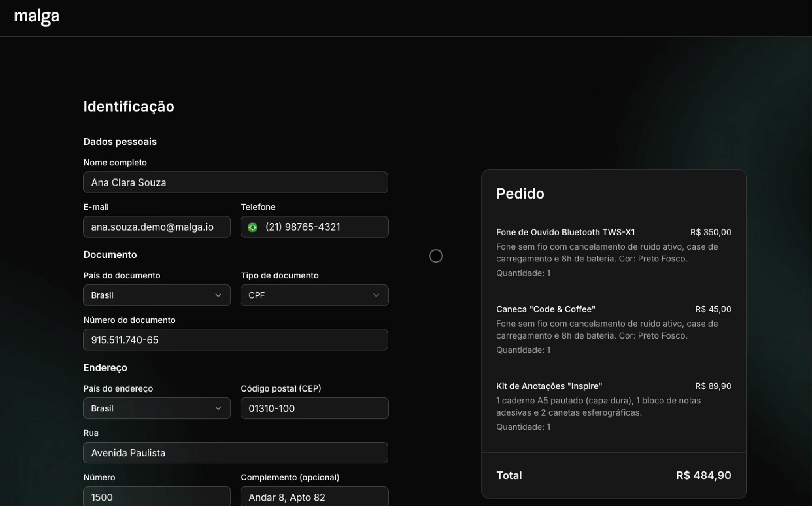Open the "Tipo de documento" dropdown showing CPF
This screenshot has height=506, width=812.
314,295
